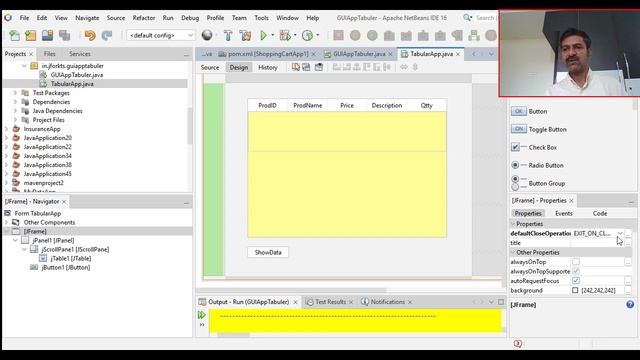This screenshot has height=360, width=640.
Task: Switch to the Services tab
Action: (80, 54)
